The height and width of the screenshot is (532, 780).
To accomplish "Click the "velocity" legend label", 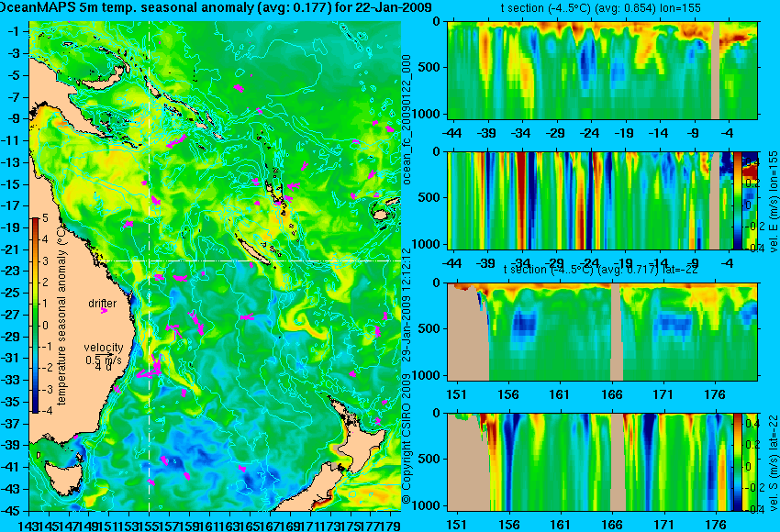I will pos(104,347).
